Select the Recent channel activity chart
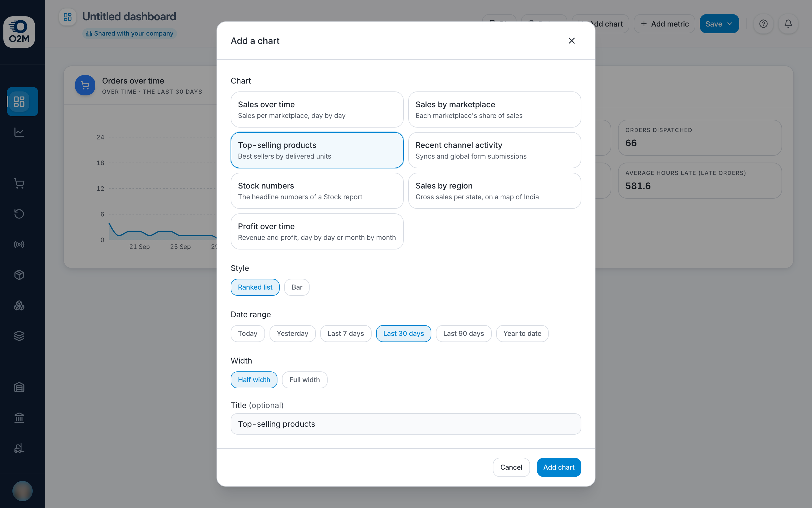 pos(495,150)
